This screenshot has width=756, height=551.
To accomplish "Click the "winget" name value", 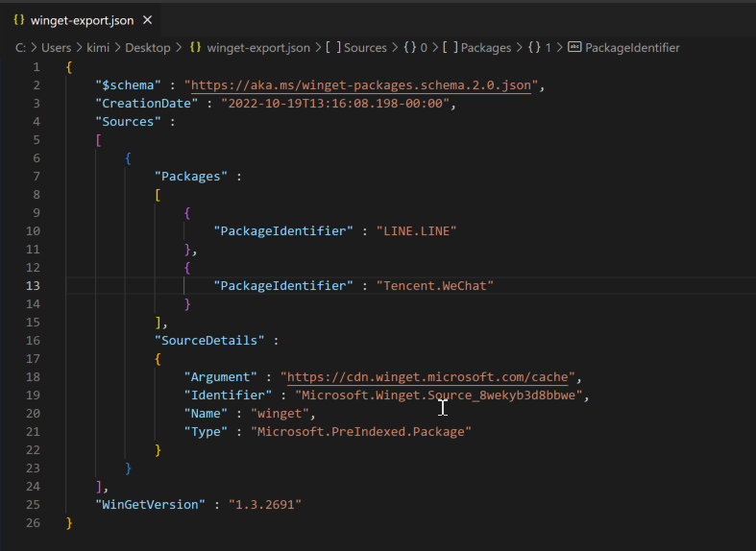I will click(280, 414).
